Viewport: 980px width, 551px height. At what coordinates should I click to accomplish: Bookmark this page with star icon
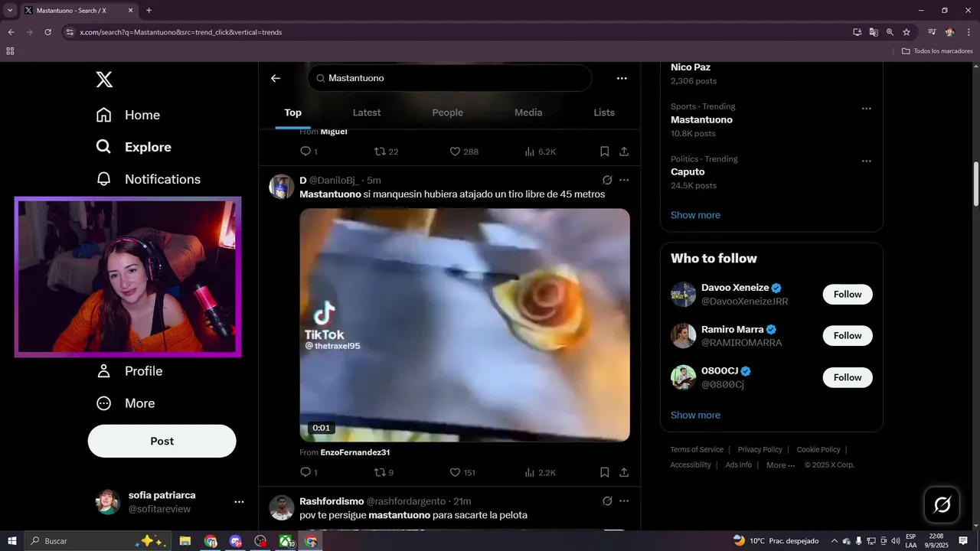pyautogui.click(x=906, y=32)
